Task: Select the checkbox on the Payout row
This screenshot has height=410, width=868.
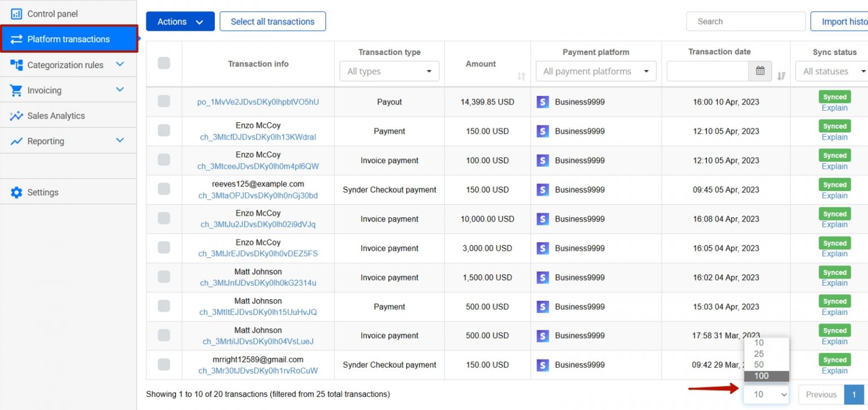Action: click(164, 102)
